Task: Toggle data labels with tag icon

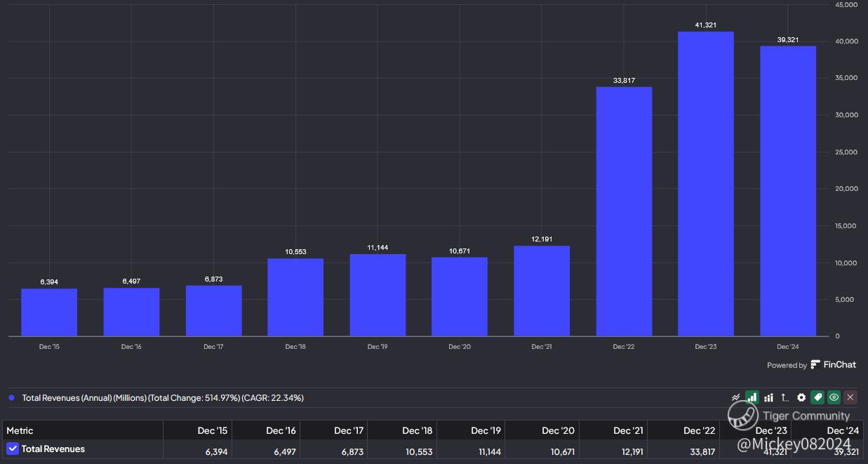Action: coord(817,397)
